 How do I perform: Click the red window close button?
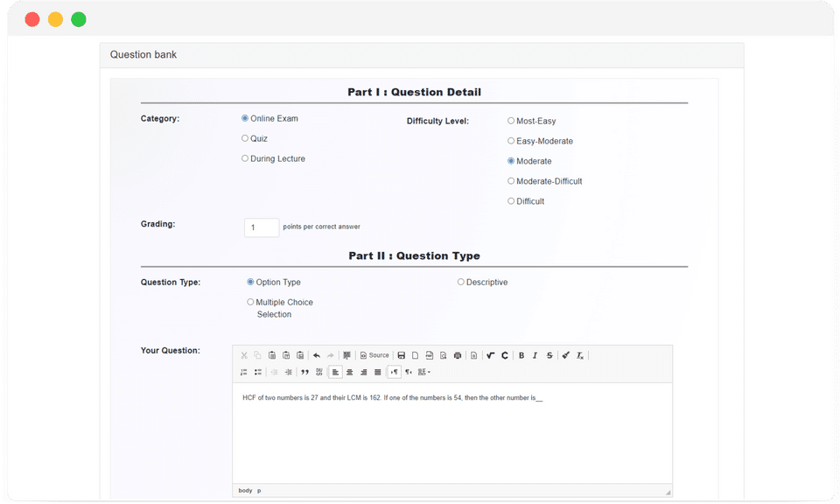click(x=32, y=19)
